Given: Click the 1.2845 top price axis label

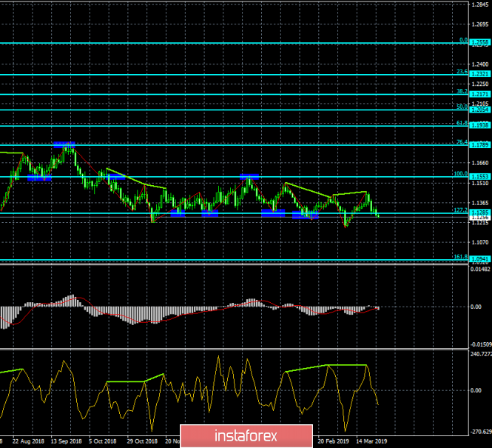Looking at the screenshot, I should 480,5.
